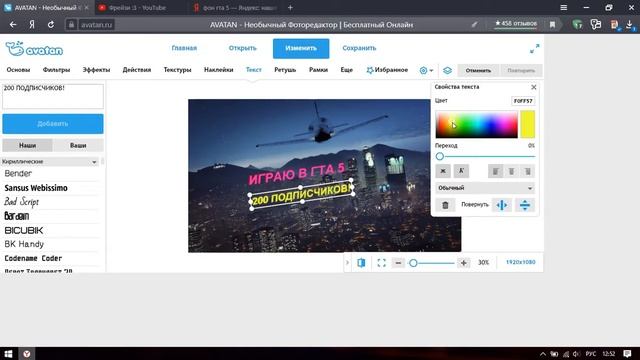This screenshot has height=360, width=640.
Task: Zoom out with the minus button
Action: pos(398,263)
